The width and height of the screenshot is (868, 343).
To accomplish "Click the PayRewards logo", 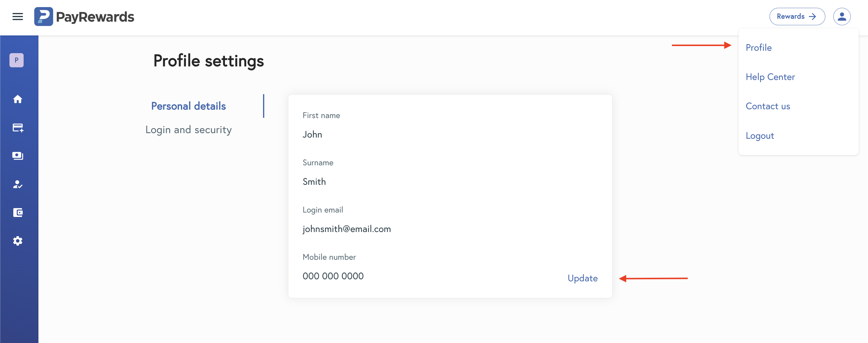I will (84, 17).
